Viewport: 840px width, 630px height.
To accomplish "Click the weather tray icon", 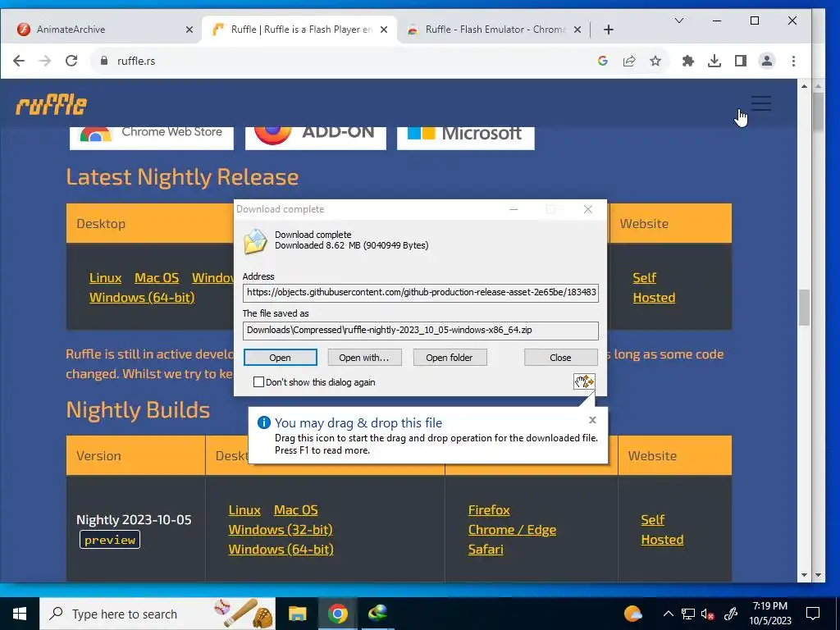I will (632, 614).
